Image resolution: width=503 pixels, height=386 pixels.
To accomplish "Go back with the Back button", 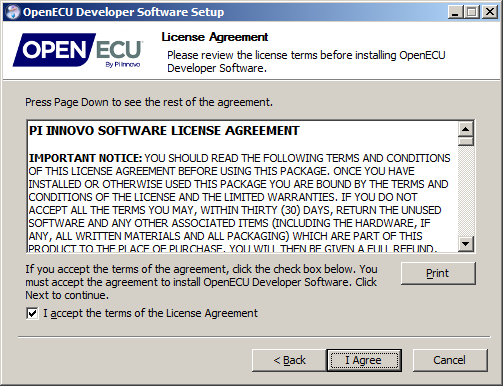I will point(289,360).
